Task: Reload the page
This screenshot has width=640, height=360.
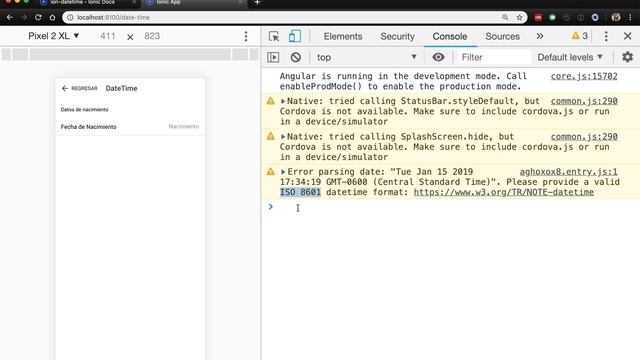Action: (38, 18)
